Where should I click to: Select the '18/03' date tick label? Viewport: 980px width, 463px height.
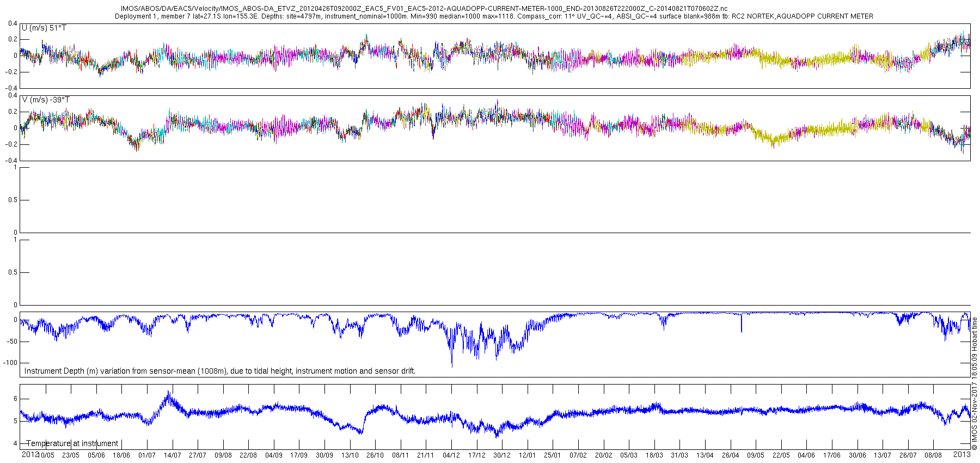click(x=654, y=455)
